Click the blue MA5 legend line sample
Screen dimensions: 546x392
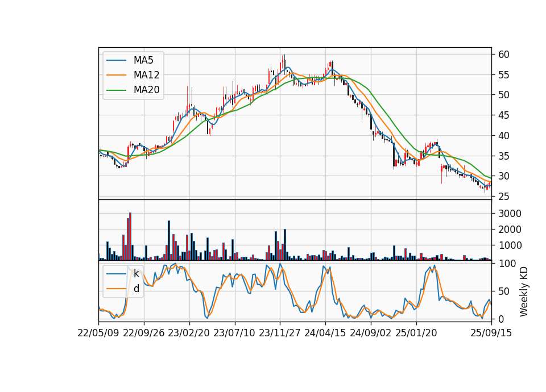tap(116, 60)
